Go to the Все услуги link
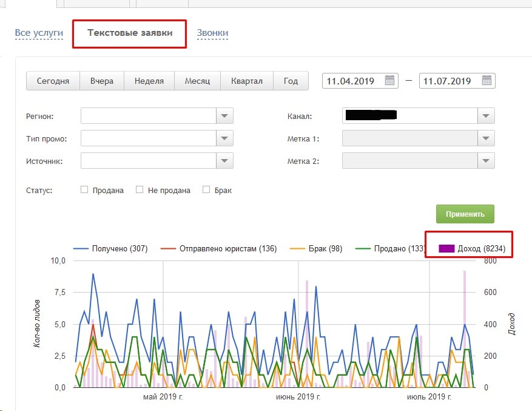The height and width of the screenshot is (411, 532). tap(39, 33)
